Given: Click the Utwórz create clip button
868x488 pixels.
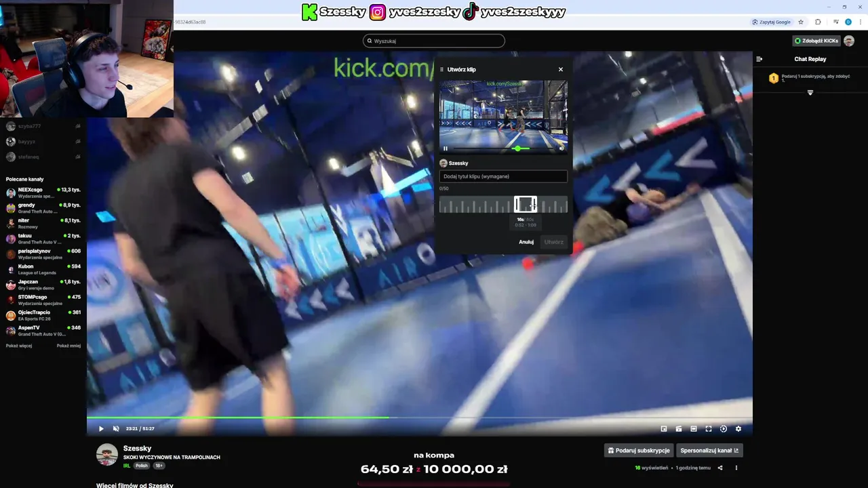Looking at the screenshot, I should (x=554, y=242).
